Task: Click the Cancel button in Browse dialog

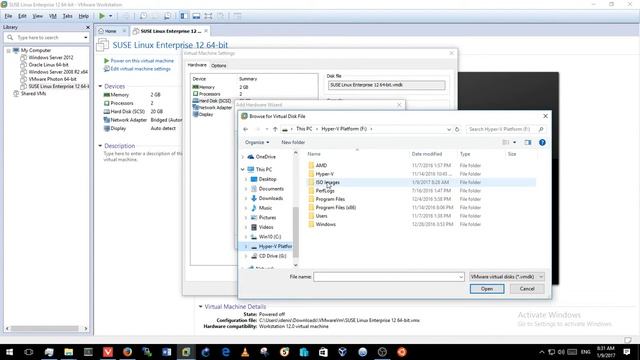Action: click(x=527, y=289)
